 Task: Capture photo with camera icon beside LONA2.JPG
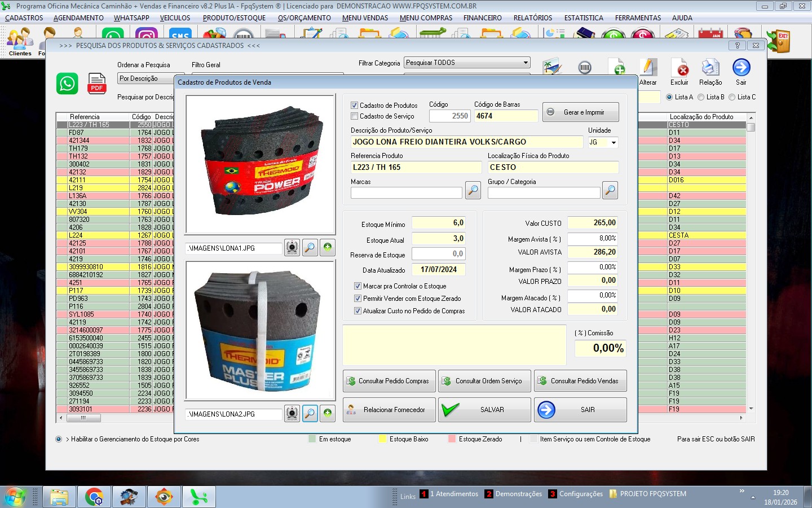(292, 414)
